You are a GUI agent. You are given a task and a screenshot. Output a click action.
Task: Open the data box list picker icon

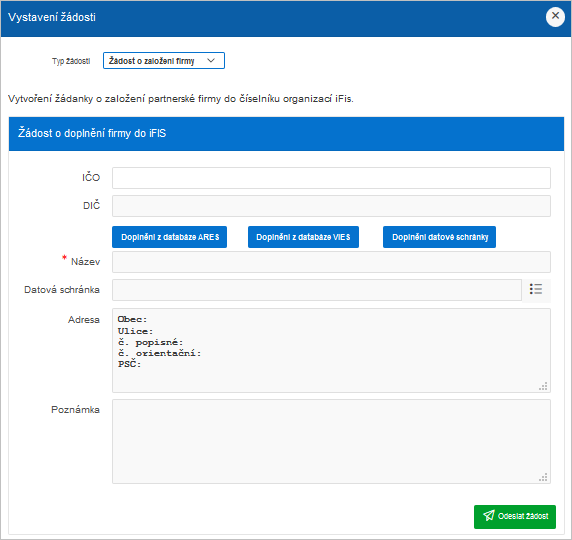pyautogui.click(x=536, y=290)
